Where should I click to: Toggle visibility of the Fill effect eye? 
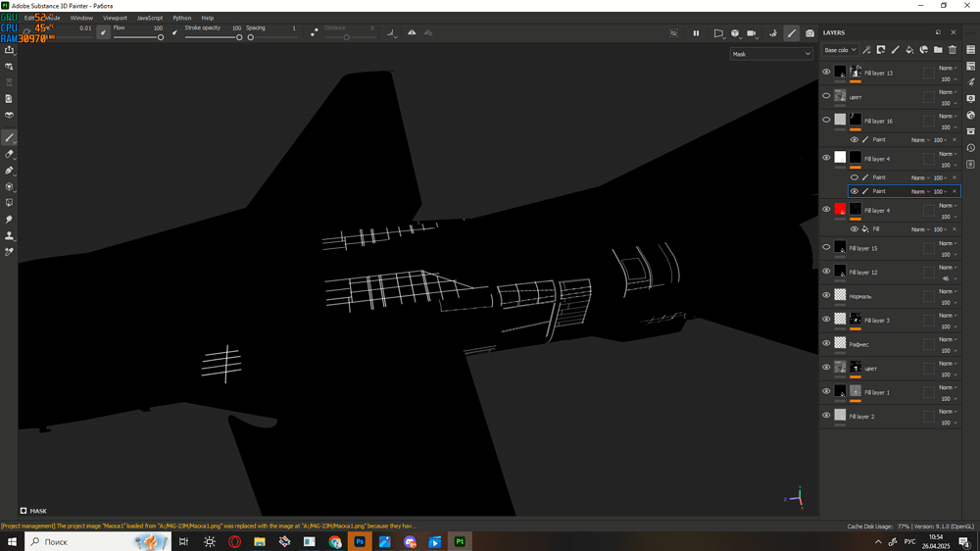click(855, 229)
